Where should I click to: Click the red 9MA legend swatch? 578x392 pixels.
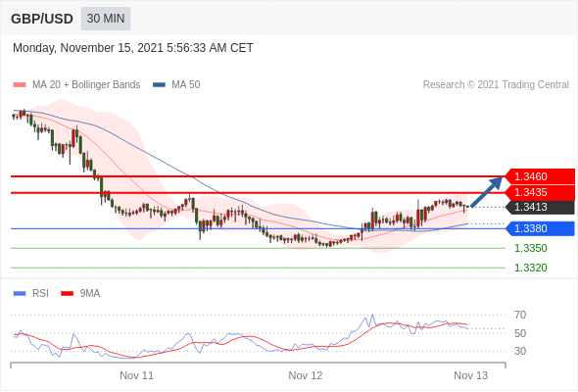coord(67,294)
